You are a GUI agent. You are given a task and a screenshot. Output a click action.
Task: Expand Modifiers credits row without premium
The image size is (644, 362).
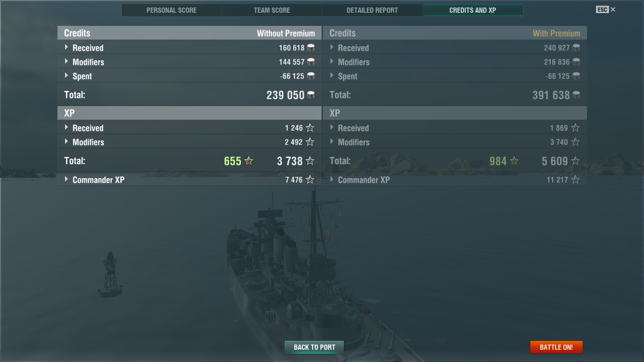(x=189, y=62)
